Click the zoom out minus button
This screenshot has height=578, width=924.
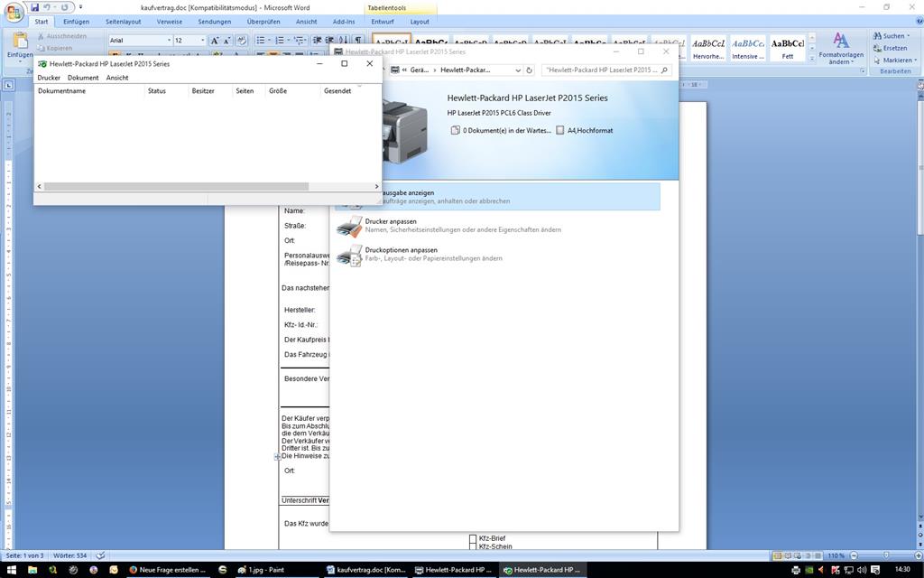[854, 555]
